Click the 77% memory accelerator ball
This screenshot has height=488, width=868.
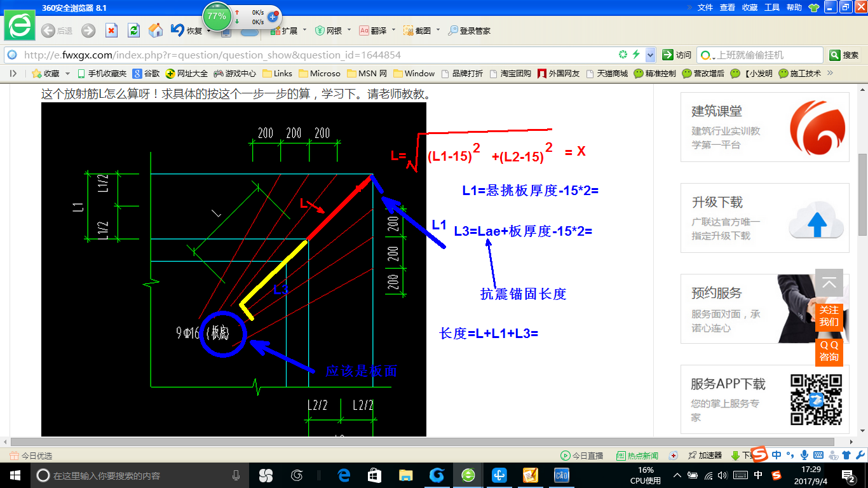[217, 17]
